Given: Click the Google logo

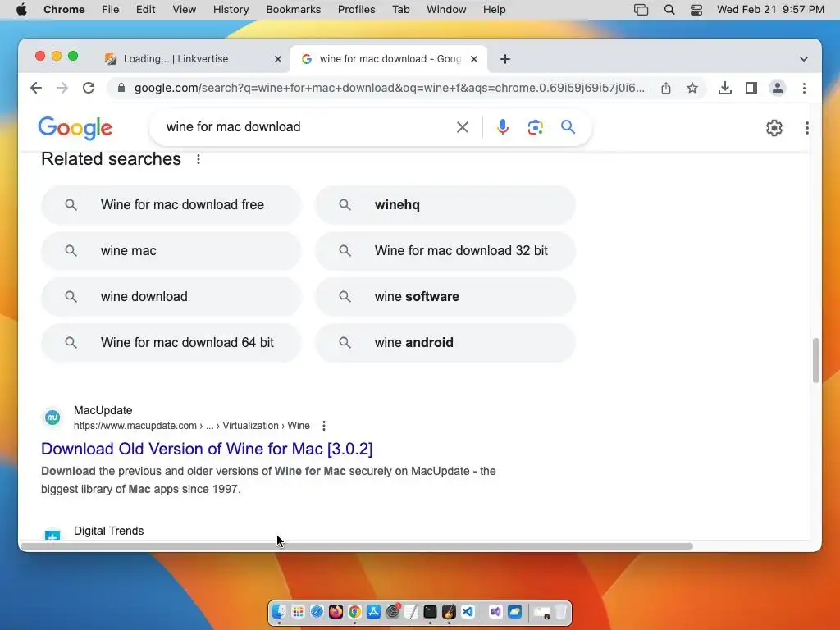Looking at the screenshot, I should (x=75, y=128).
